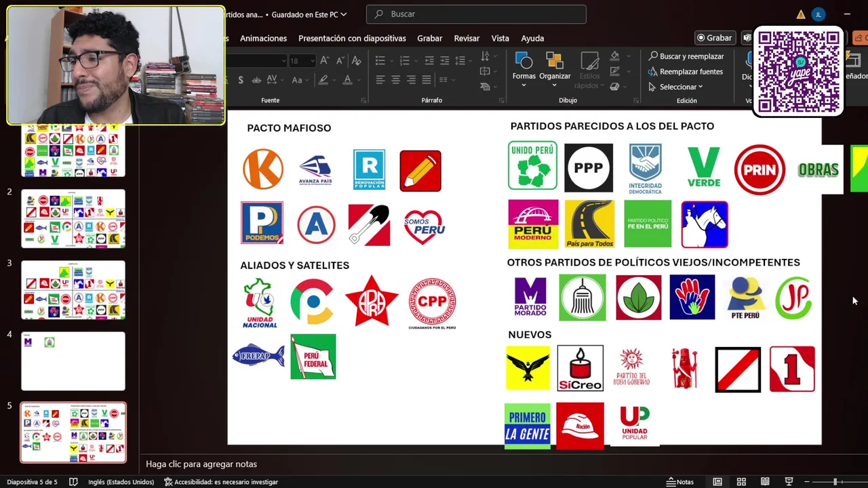Viewport: 868px width, 488px height.
Task: Open the Ayuda tab
Action: point(532,38)
